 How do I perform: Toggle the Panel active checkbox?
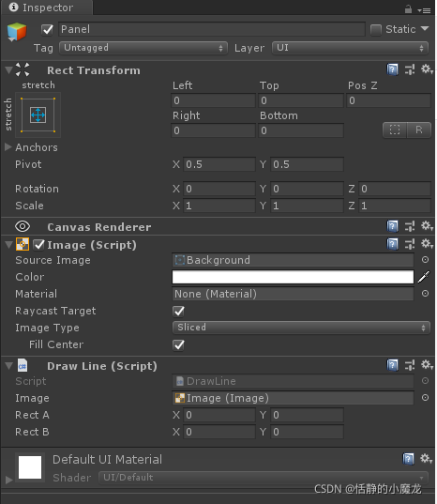click(x=47, y=30)
